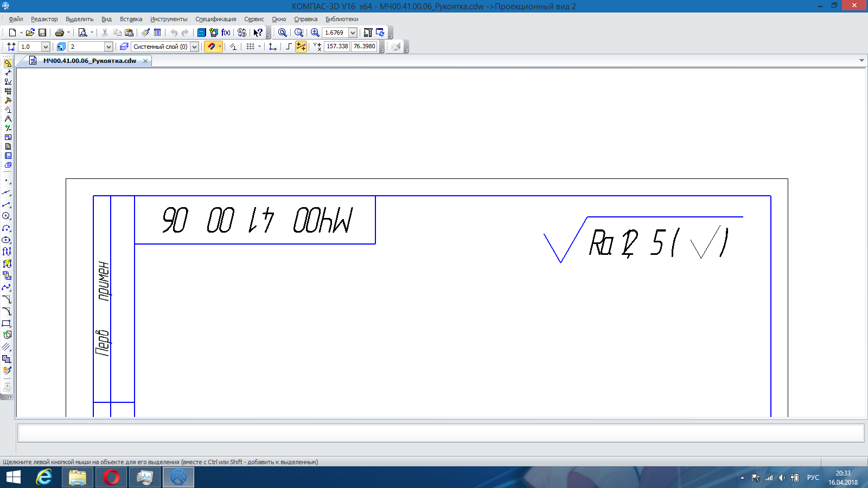Select the Rectangle drawing tool
Viewport: 868px width, 488px height.
(7, 323)
